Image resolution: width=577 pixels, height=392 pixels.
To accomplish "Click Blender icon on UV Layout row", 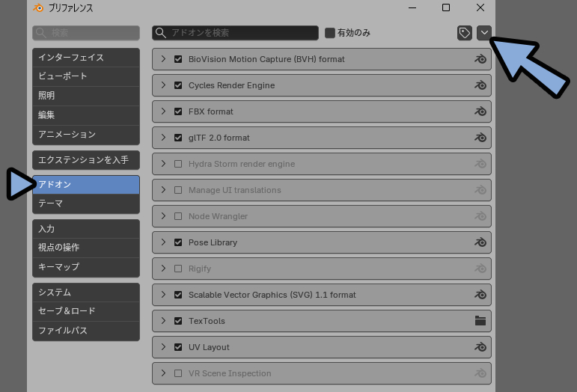I will coord(480,347).
